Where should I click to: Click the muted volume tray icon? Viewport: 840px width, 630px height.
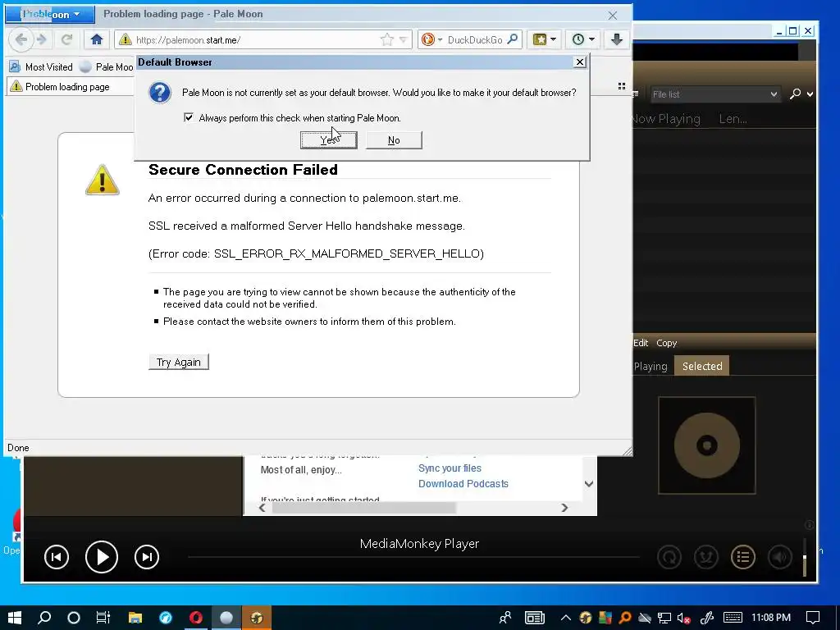pos(683,619)
